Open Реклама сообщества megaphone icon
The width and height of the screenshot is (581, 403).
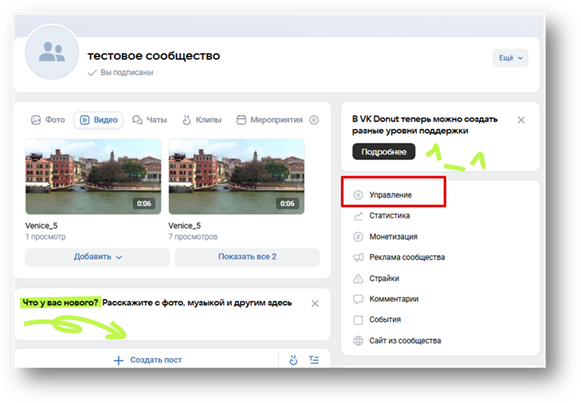(x=358, y=257)
